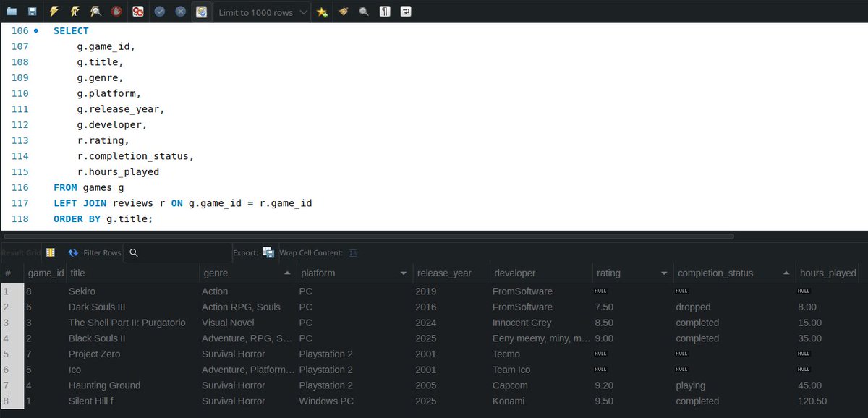Click the 'Dark Souls III' cell
Image resolution: width=868 pixels, height=418 pixels.
coord(132,307)
